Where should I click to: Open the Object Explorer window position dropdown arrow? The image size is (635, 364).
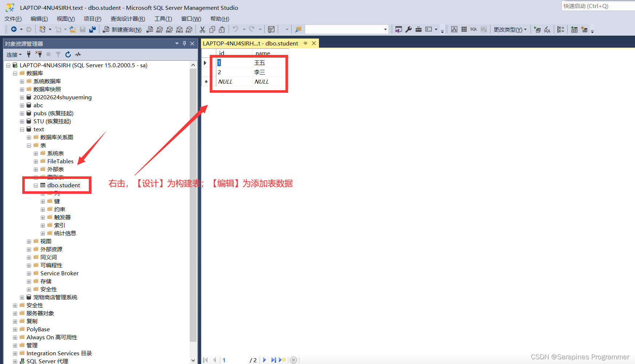pos(177,44)
